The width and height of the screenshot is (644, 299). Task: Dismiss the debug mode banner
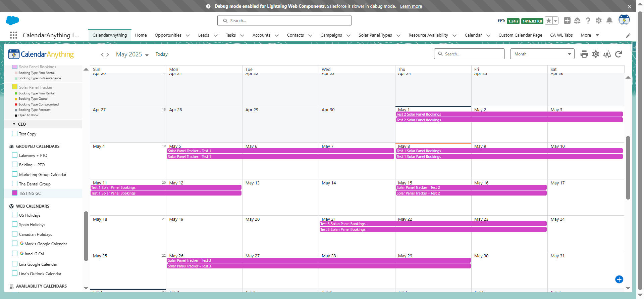click(630, 6)
